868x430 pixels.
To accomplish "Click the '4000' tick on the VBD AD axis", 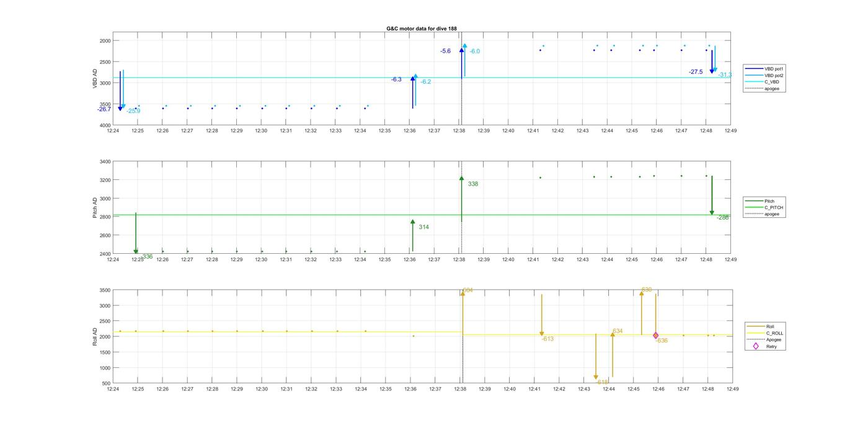I will [x=105, y=125].
